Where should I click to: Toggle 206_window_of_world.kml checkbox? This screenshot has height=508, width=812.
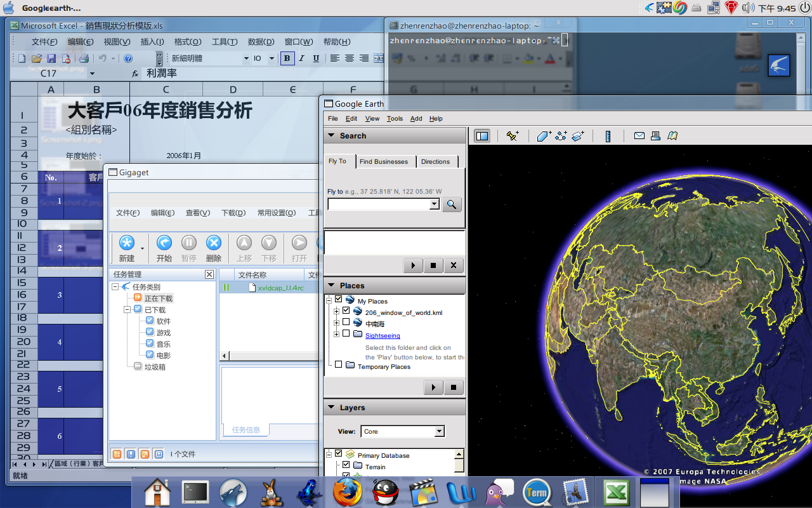[x=346, y=311]
